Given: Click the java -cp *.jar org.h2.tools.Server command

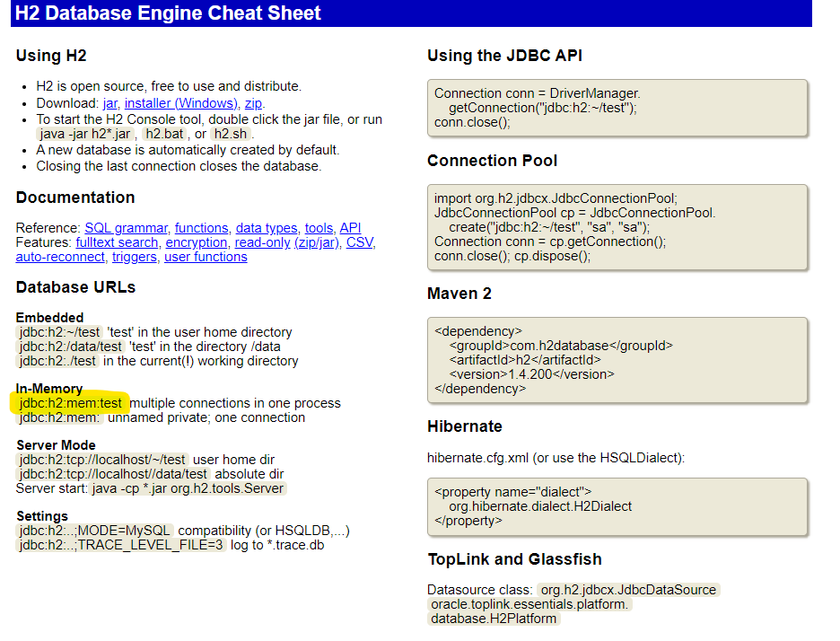Looking at the screenshot, I should tap(188, 488).
